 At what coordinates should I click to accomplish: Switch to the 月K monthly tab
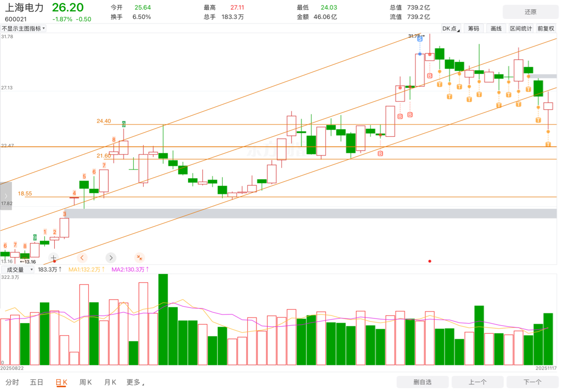pos(110,382)
